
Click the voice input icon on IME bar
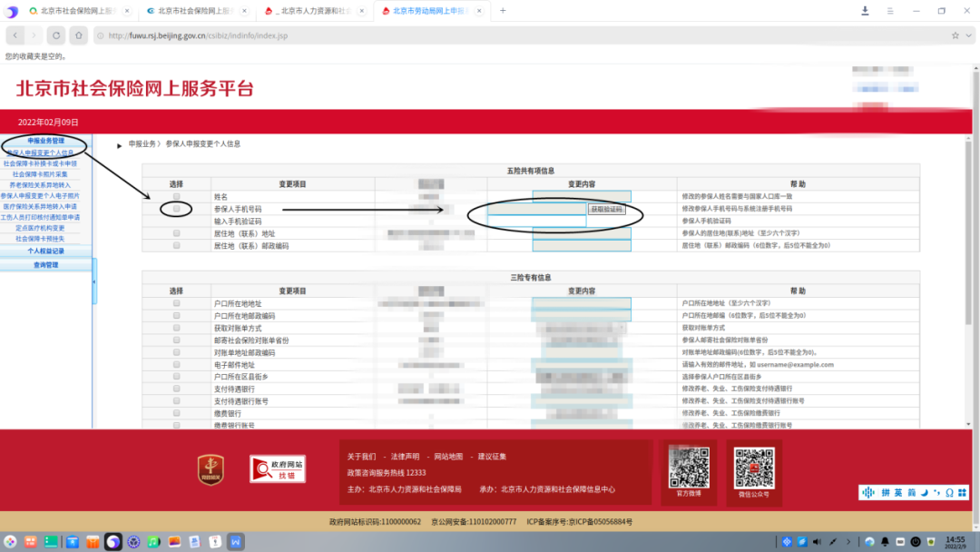[x=868, y=493]
